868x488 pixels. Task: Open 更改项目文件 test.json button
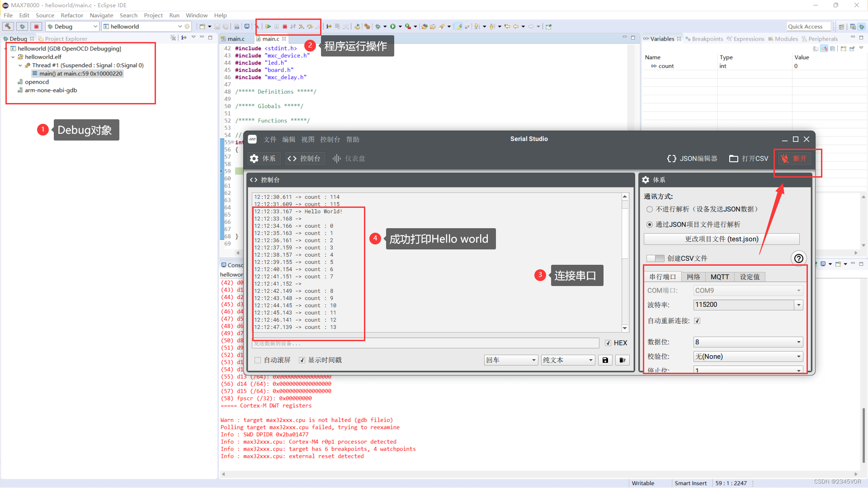pyautogui.click(x=721, y=239)
